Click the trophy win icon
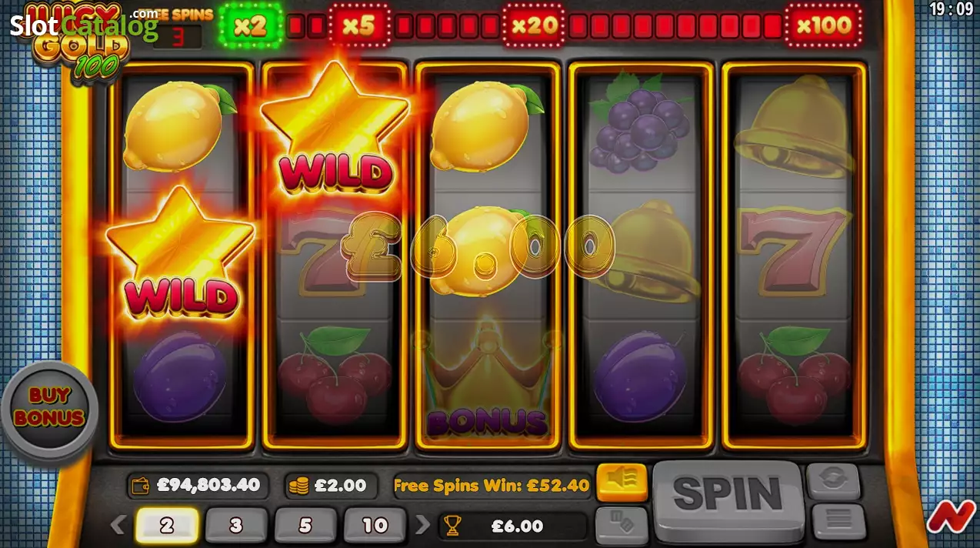This screenshot has height=548, width=980. (x=452, y=526)
